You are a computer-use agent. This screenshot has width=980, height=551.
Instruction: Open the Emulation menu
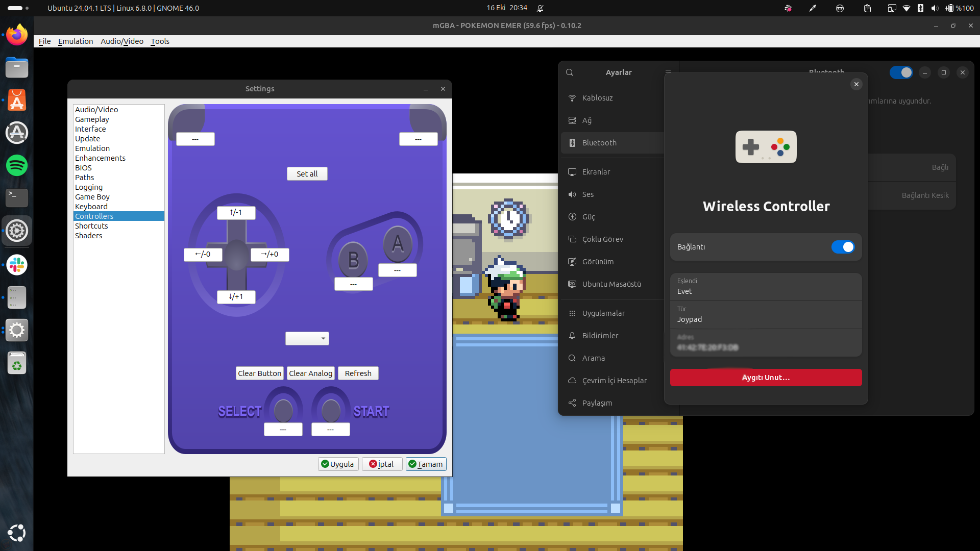coord(76,41)
